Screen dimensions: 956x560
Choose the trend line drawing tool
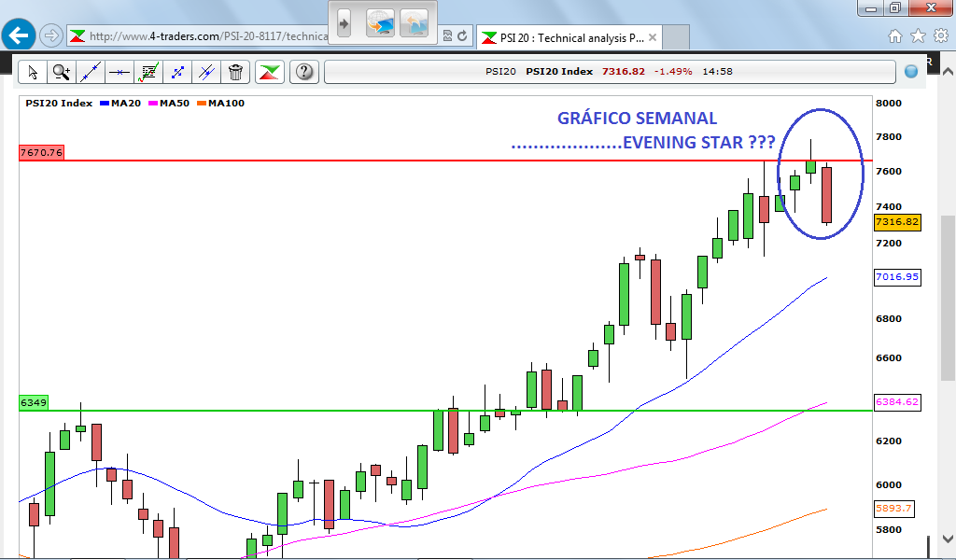click(91, 72)
